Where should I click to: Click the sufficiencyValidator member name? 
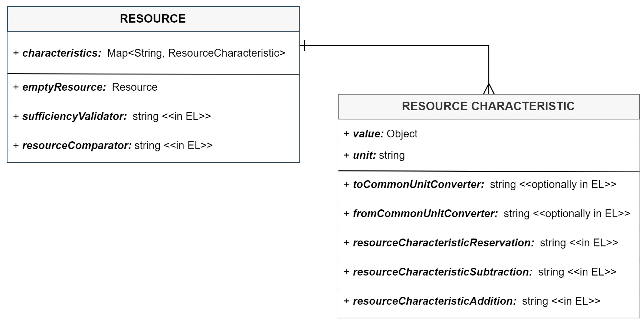pos(74,116)
